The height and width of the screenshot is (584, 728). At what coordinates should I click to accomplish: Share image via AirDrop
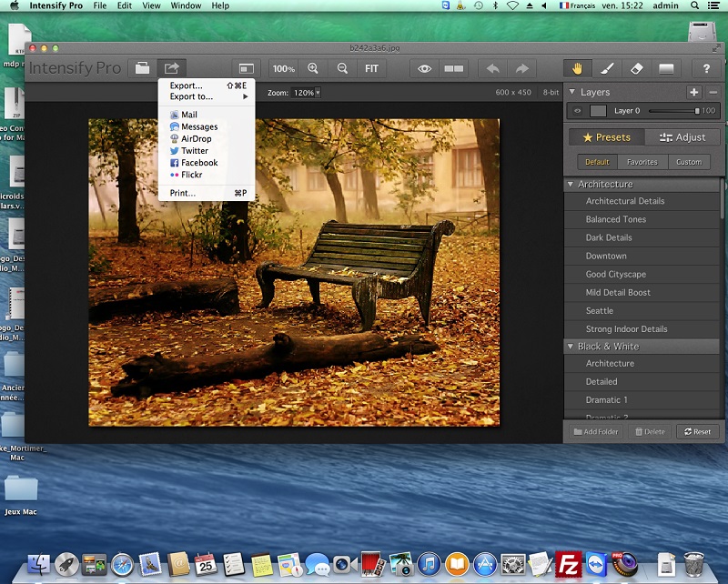[207, 138]
